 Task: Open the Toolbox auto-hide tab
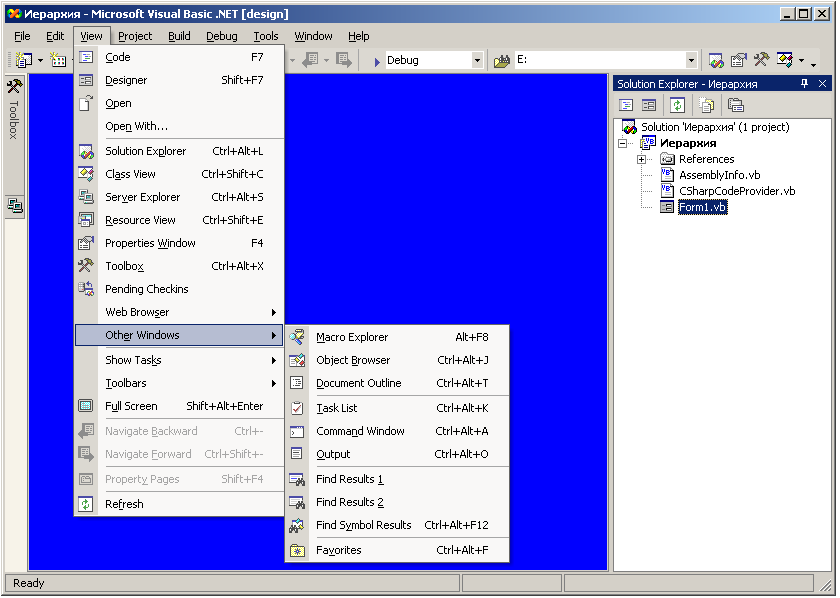pyautogui.click(x=14, y=110)
